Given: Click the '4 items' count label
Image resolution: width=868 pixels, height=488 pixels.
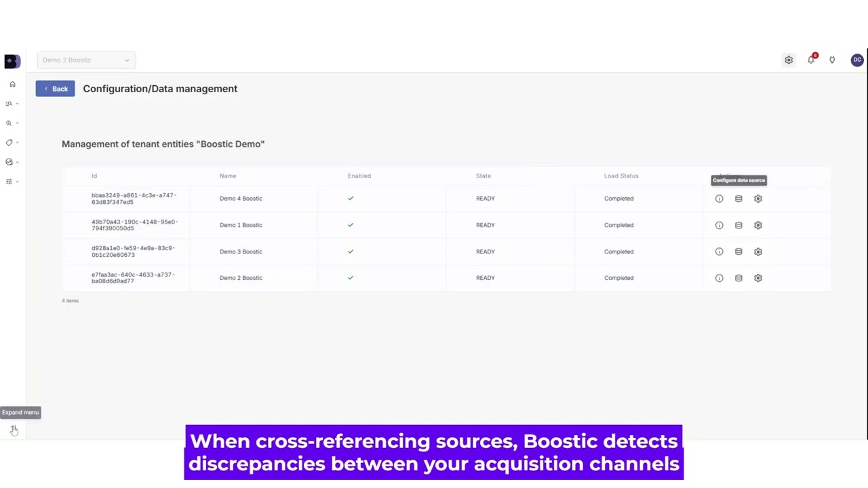Looking at the screenshot, I should click(71, 301).
